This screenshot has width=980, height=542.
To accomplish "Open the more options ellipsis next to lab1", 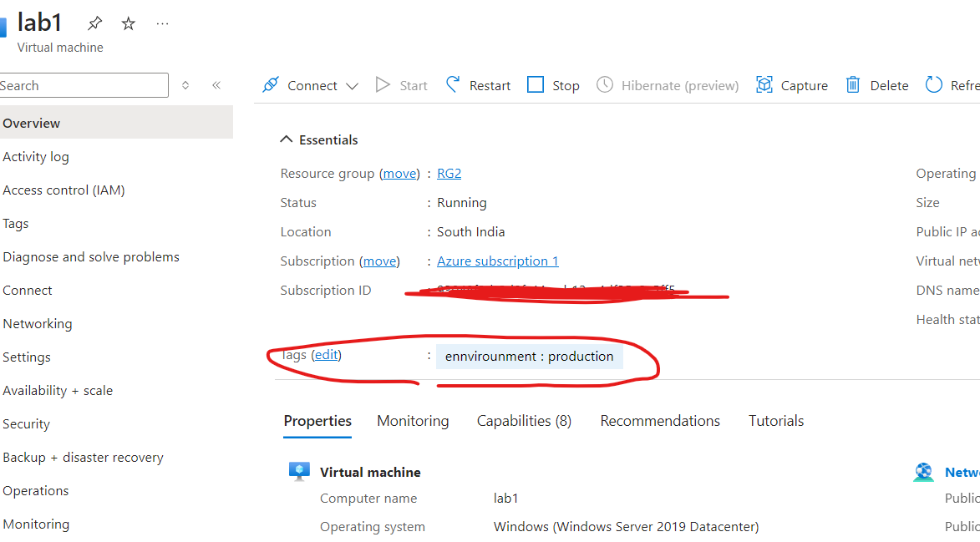I will (x=163, y=23).
